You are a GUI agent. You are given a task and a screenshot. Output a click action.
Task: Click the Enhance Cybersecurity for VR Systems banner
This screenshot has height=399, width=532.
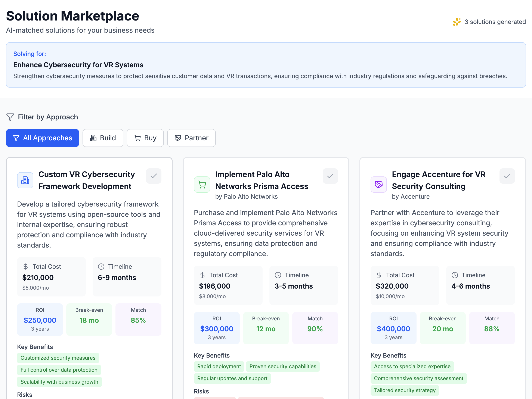pyautogui.click(x=266, y=65)
